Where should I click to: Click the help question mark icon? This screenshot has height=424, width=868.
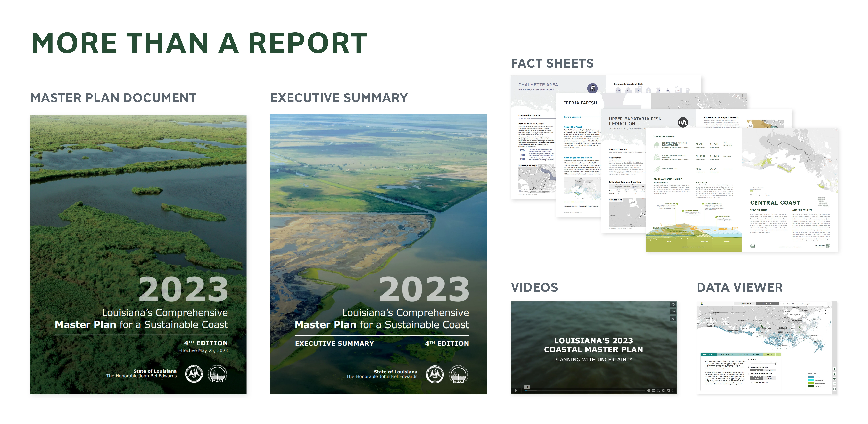[x=834, y=369]
